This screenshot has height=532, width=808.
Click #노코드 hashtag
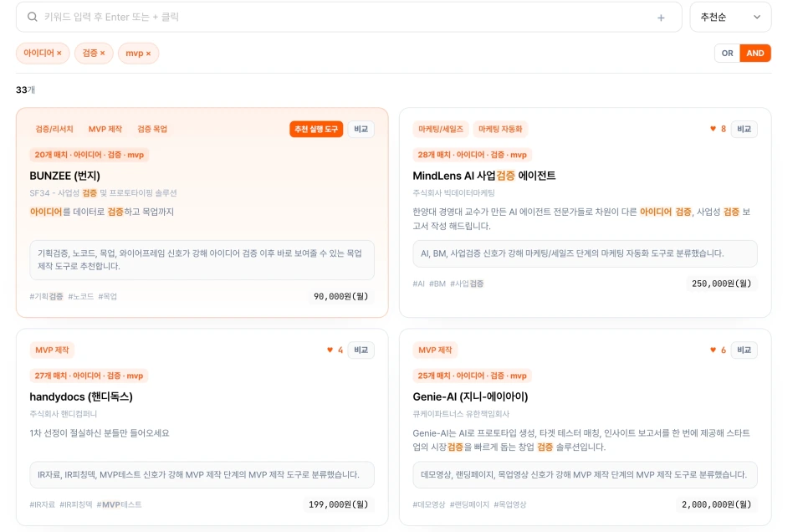point(81,296)
